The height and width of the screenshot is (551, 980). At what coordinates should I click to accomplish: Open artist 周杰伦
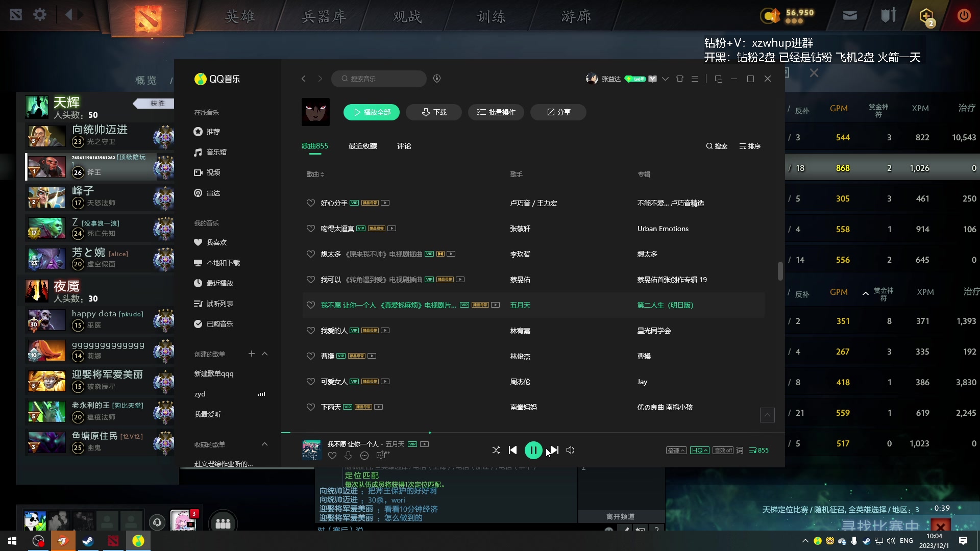click(520, 382)
